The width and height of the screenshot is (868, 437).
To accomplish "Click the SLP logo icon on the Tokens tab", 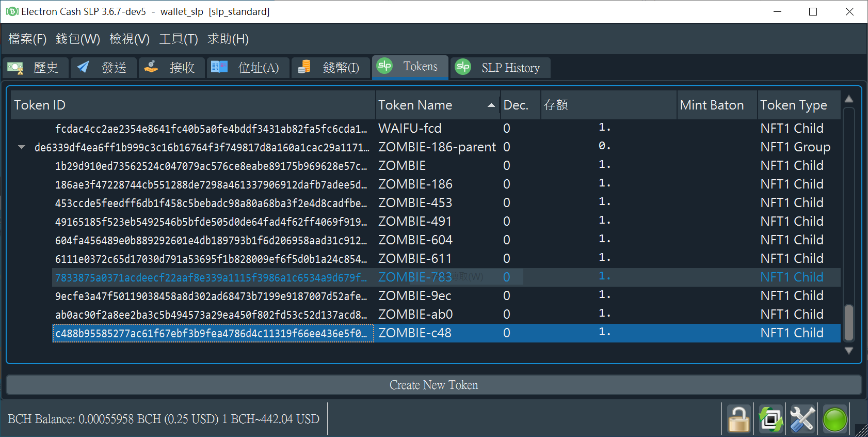I will point(384,66).
